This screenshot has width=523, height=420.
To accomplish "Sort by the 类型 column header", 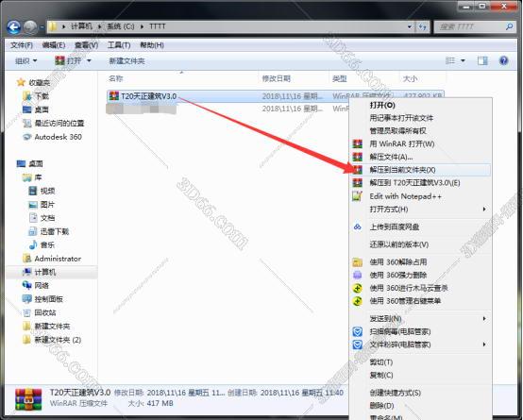I will (x=340, y=78).
